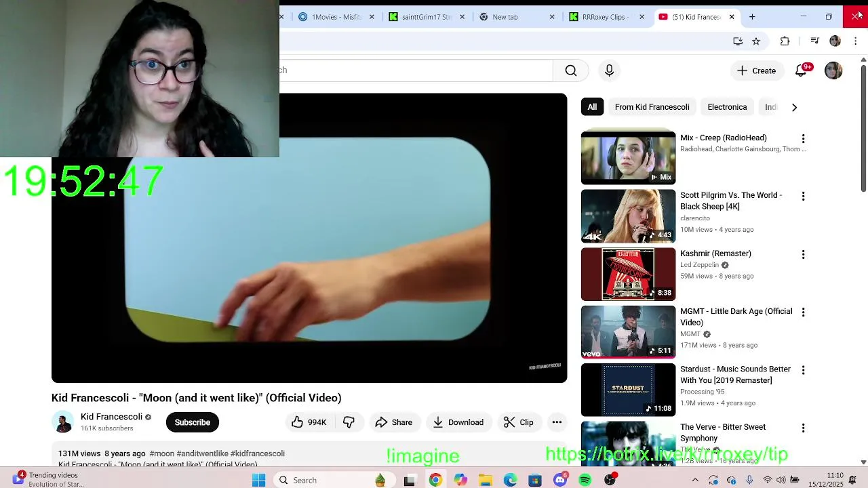Open Microsoft Edge from the taskbar
The image size is (868, 488).
[511, 480]
